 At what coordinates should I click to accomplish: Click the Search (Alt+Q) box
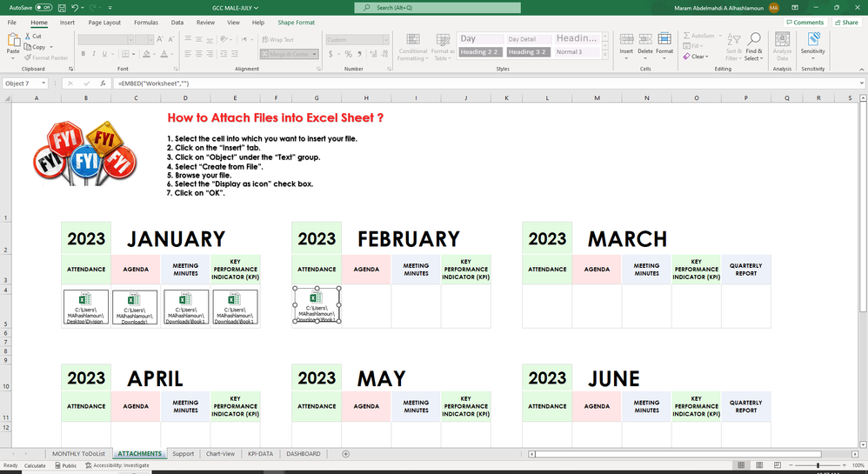[437, 8]
